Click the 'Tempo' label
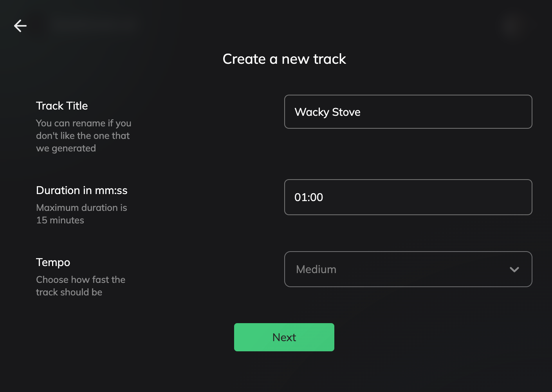Screen dimensions: 552x392 [x=53, y=262]
